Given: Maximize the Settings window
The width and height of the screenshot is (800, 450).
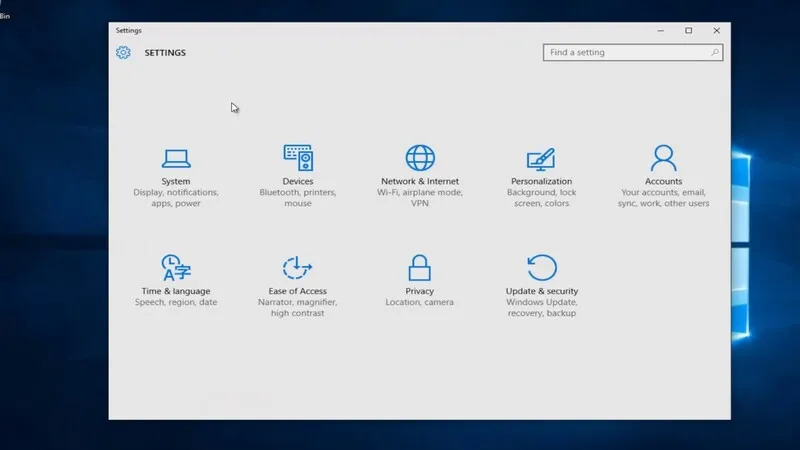Looking at the screenshot, I should tap(689, 31).
